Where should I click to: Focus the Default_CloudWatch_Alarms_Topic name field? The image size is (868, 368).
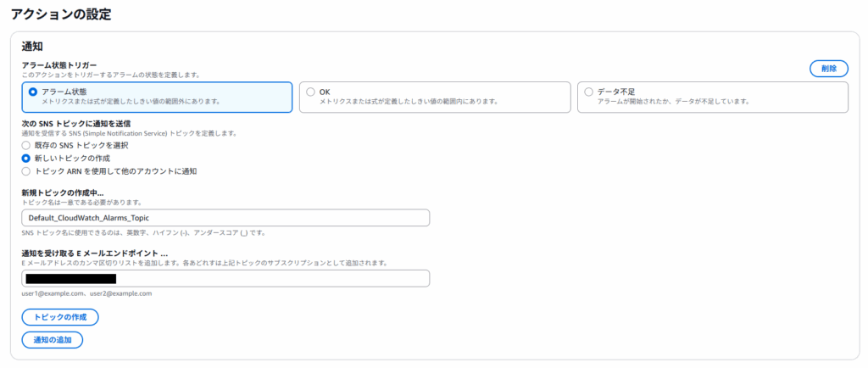[225, 218]
